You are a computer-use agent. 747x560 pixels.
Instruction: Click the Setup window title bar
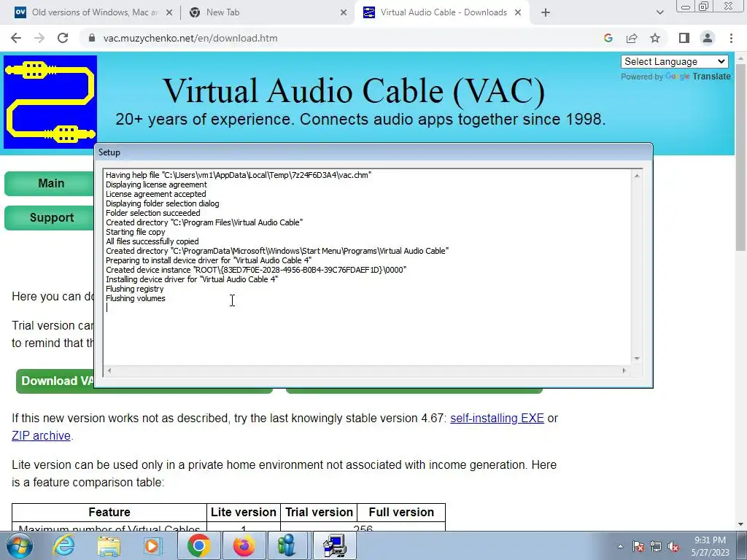tap(373, 152)
